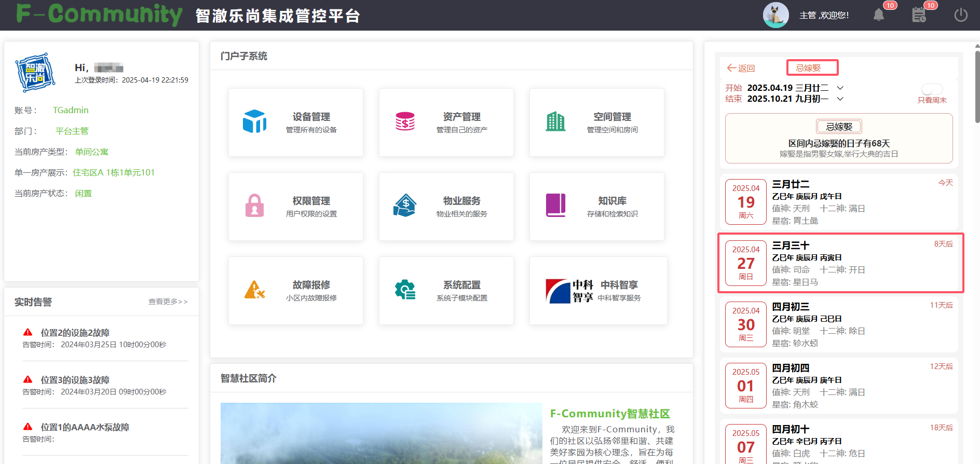Toggle the 只看周末 switch
This screenshot has width=980, height=464.
(x=932, y=89)
